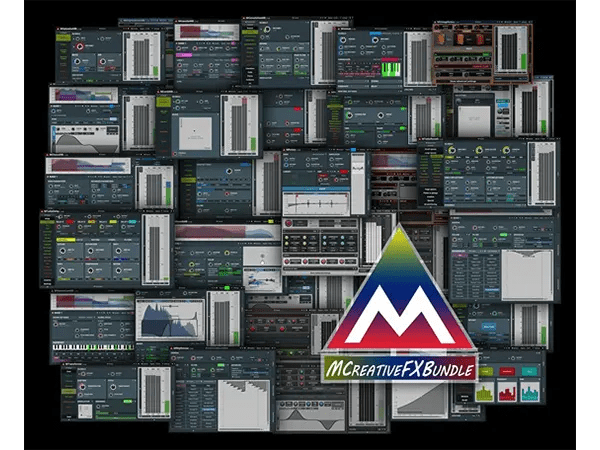Turn the first yellow-ringed knob, right plugin
600x450 pixels.
pyautogui.click(x=452, y=150)
